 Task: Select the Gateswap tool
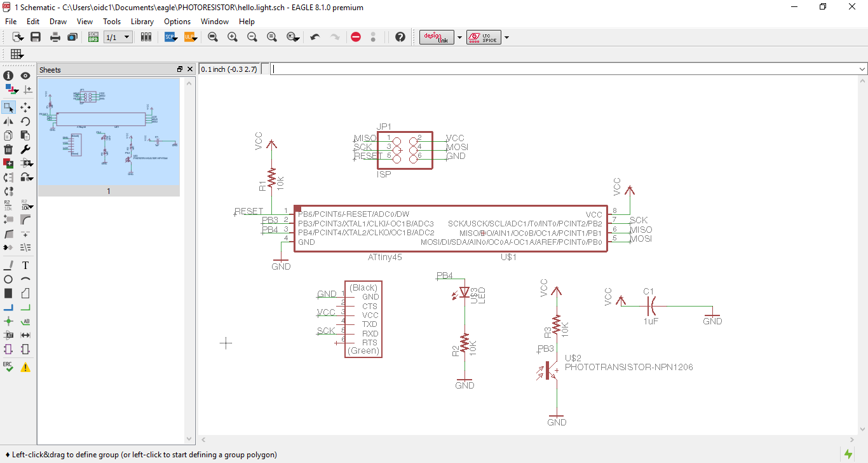8,191
